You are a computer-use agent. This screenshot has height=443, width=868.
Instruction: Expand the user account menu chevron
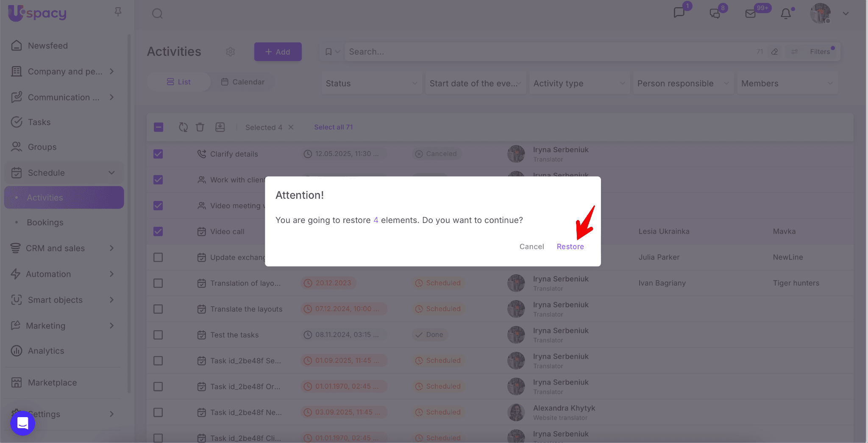tap(846, 14)
